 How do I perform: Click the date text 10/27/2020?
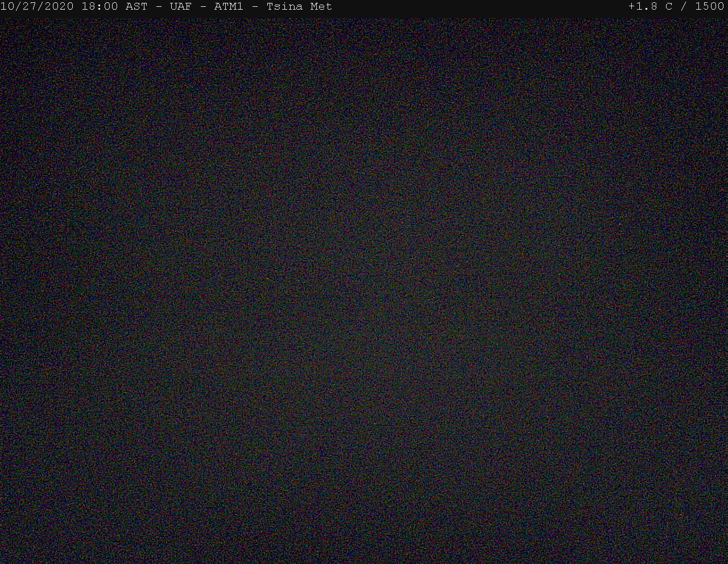[x=37, y=6]
